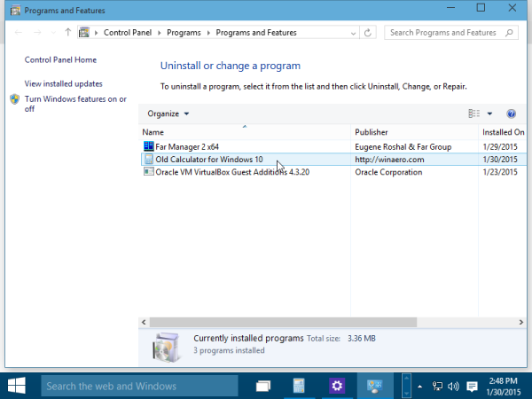
Task: Click the Oracle Corporation publisher cell
Action: tap(388, 172)
